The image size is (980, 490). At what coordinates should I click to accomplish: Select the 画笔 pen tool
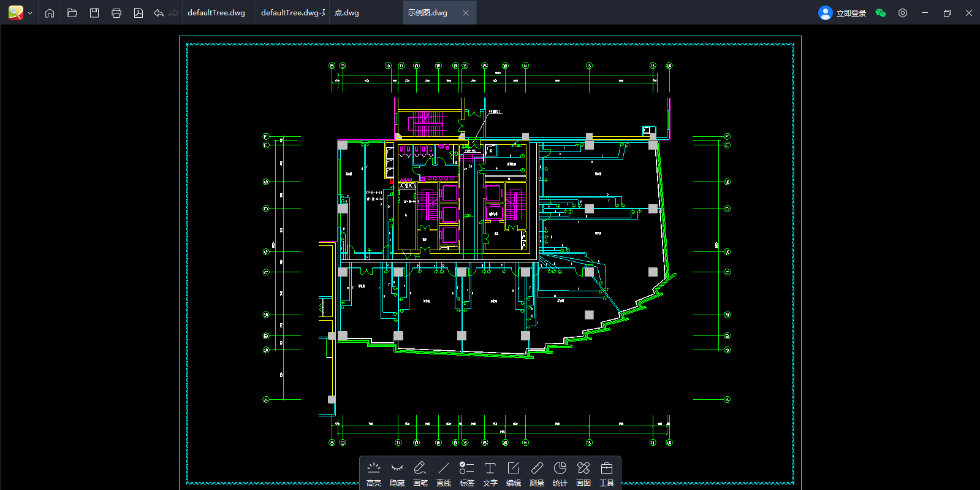420,474
